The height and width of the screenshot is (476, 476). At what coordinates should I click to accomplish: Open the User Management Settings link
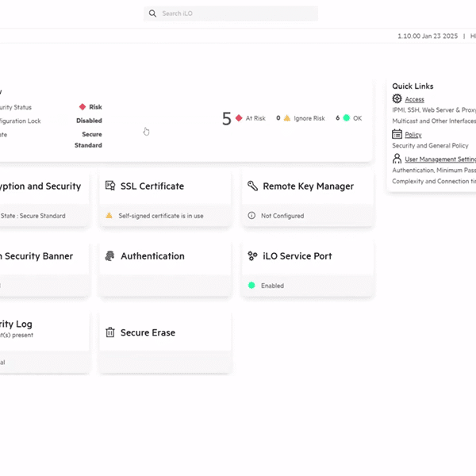(x=440, y=159)
